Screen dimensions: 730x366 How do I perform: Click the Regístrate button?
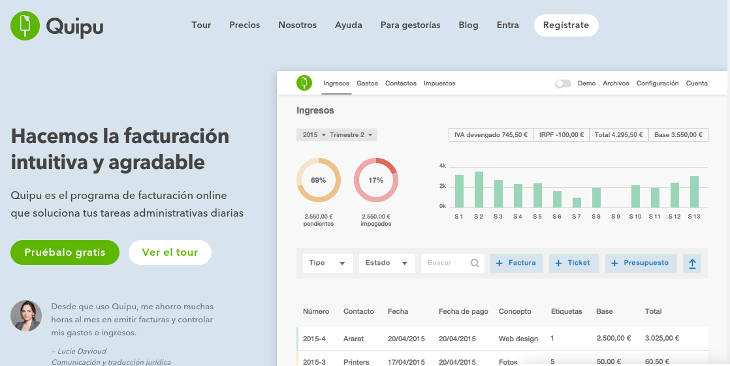click(x=566, y=25)
